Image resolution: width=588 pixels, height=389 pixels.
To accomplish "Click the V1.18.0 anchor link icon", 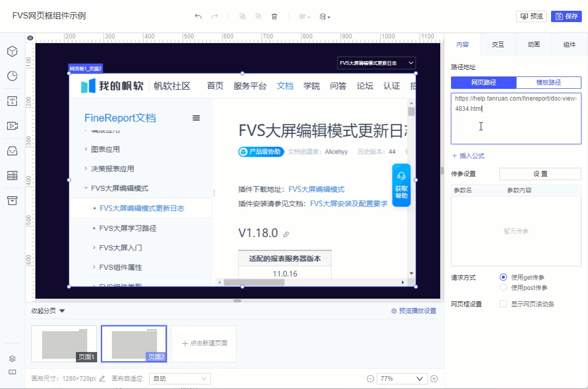I will coord(286,234).
